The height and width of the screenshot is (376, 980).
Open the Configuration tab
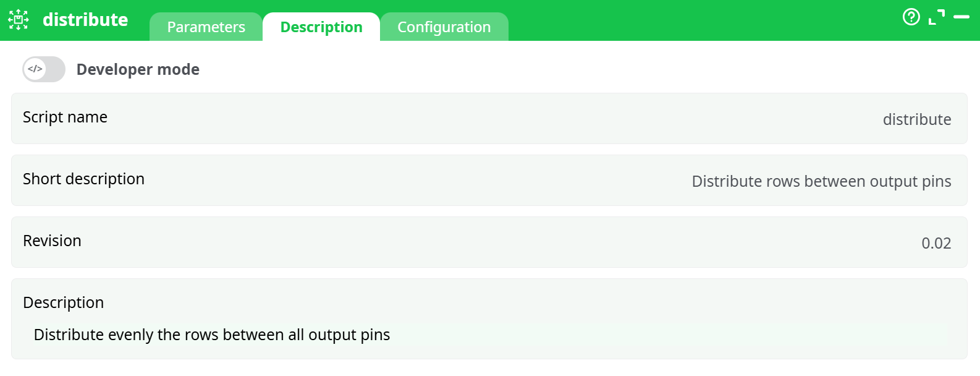444,27
